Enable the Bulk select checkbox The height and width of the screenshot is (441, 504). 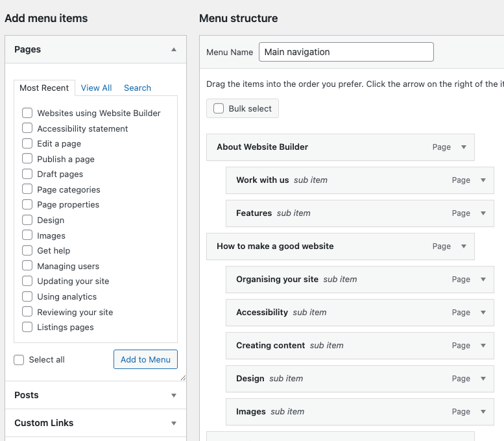(x=219, y=108)
